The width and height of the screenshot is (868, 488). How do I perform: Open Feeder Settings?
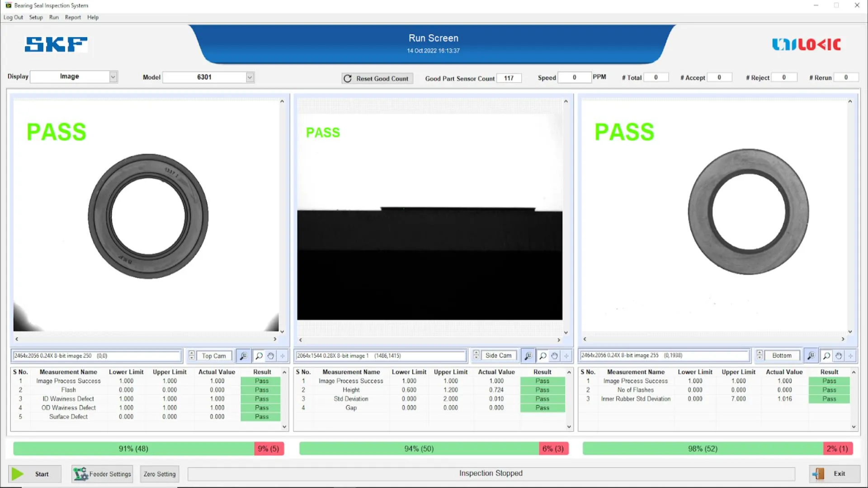(x=102, y=474)
